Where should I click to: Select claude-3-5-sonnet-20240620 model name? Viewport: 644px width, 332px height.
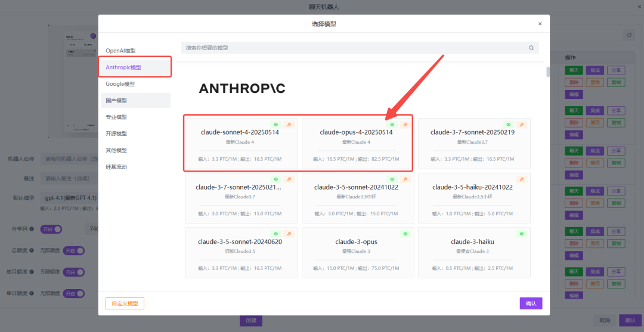pyautogui.click(x=240, y=242)
